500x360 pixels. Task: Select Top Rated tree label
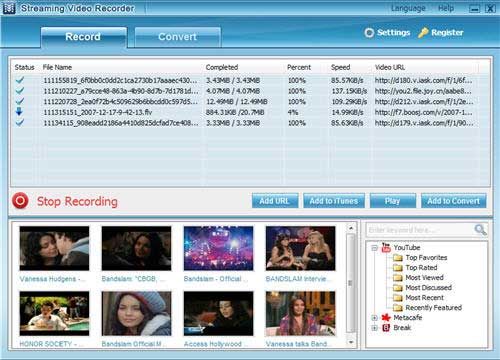[x=421, y=268]
